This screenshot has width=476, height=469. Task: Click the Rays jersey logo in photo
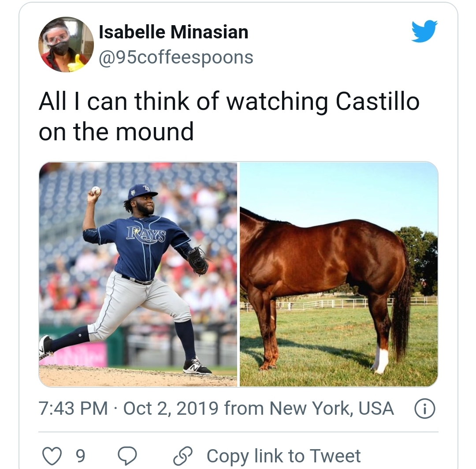click(x=146, y=234)
